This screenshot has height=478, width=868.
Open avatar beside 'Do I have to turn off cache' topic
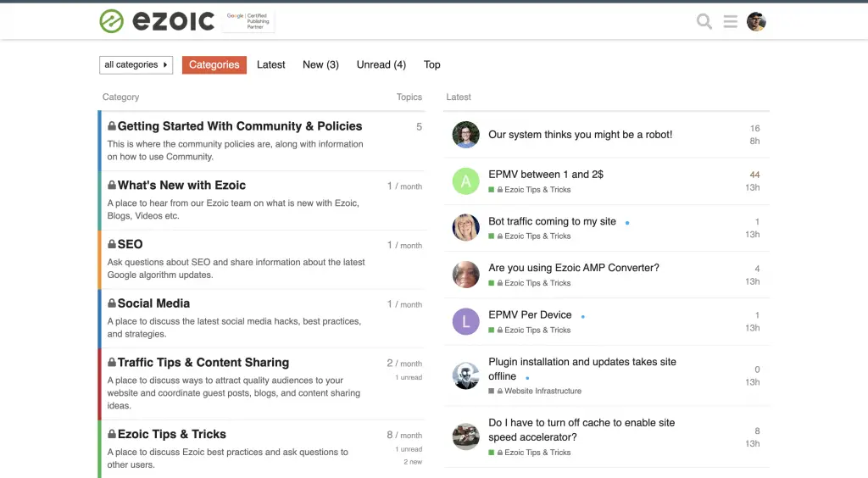click(465, 436)
